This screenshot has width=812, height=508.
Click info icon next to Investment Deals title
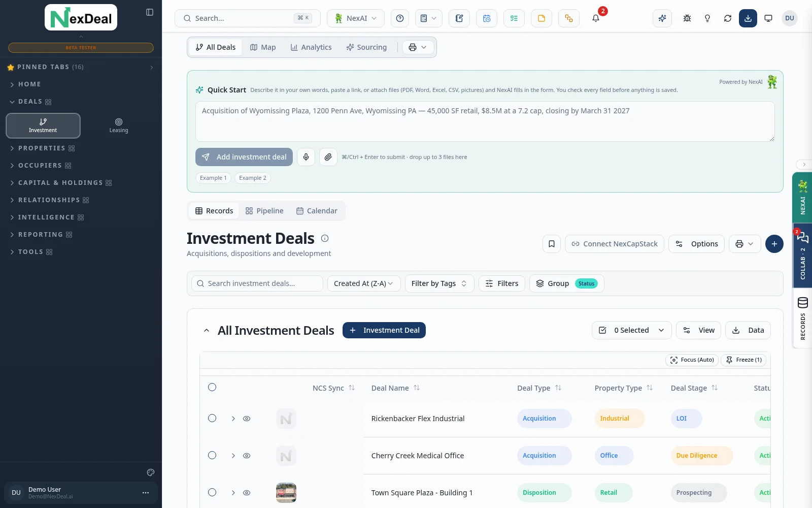click(325, 238)
